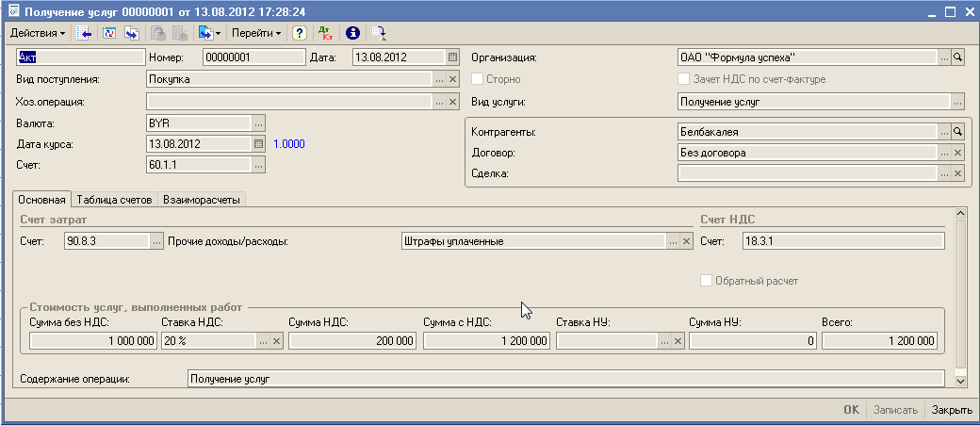Open selection ellipsis for Ставка НУ field
The width and height of the screenshot is (980, 425).
[x=665, y=340]
